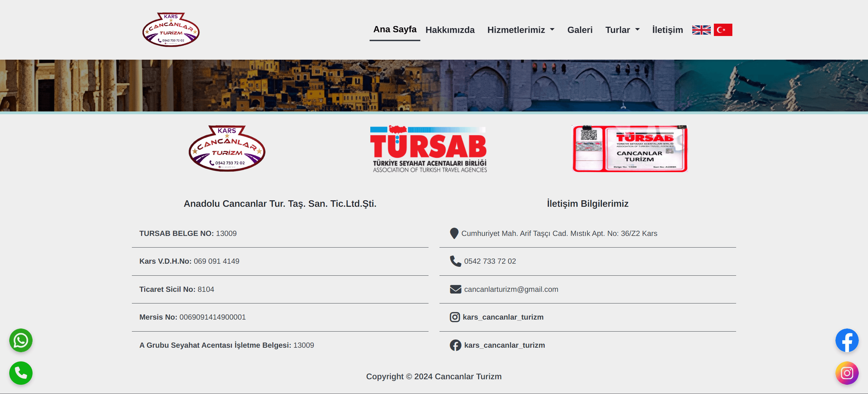The height and width of the screenshot is (394, 868).
Task: Click the banner photo strip
Action: 434,86
